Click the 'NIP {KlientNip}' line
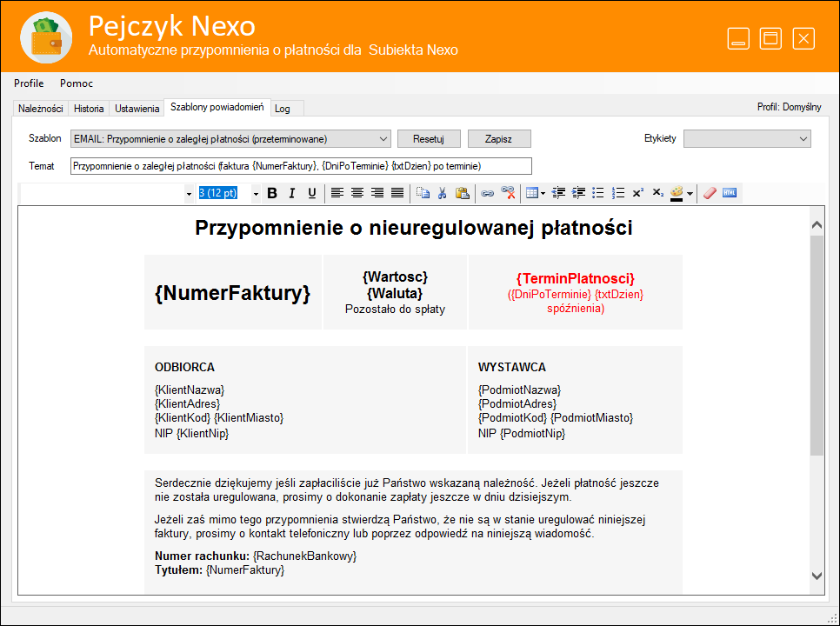840x626 pixels. [192, 433]
